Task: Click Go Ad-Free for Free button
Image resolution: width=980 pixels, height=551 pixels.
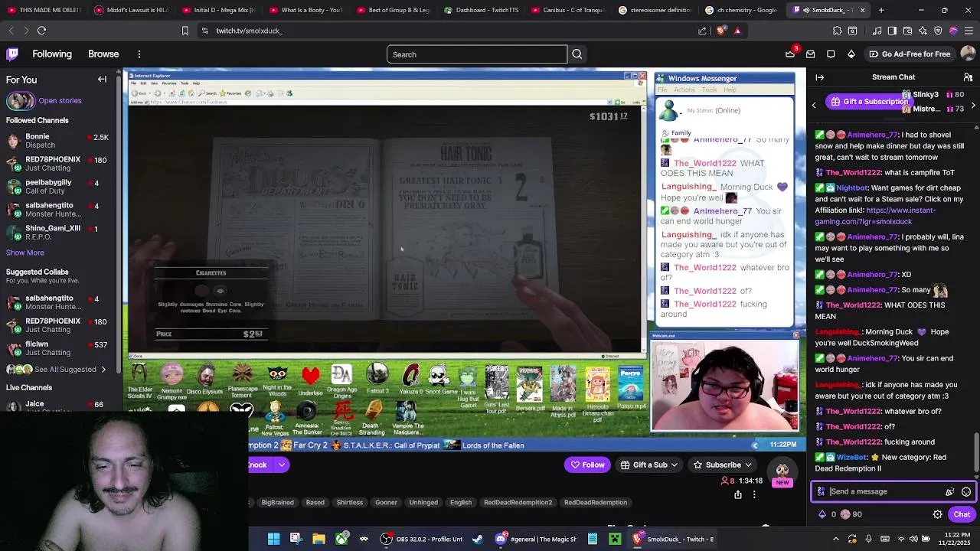Action: pos(910,54)
